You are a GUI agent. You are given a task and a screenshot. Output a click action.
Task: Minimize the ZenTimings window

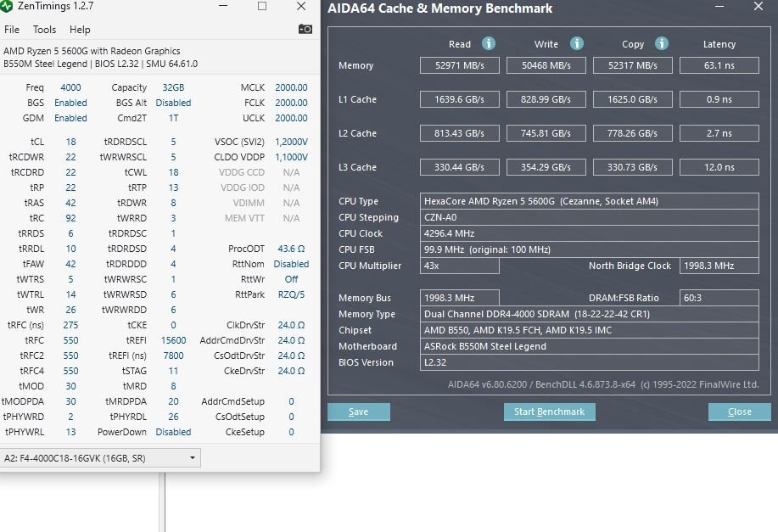(x=223, y=6)
